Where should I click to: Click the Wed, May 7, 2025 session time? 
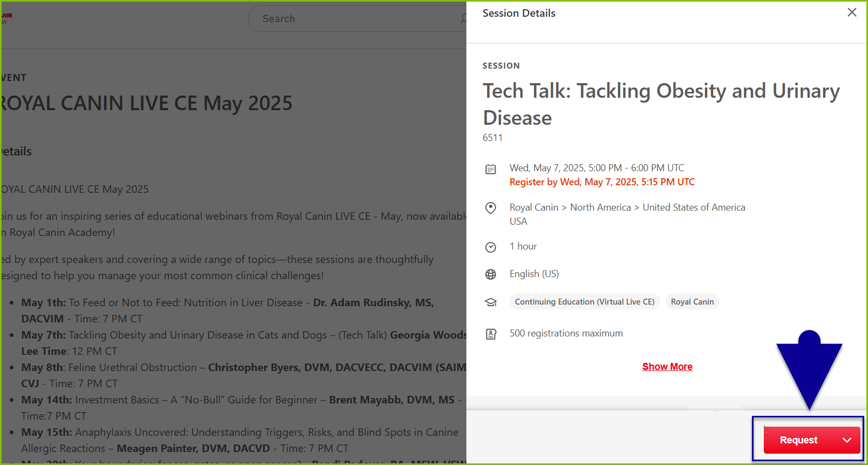click(x=597, y=168)
